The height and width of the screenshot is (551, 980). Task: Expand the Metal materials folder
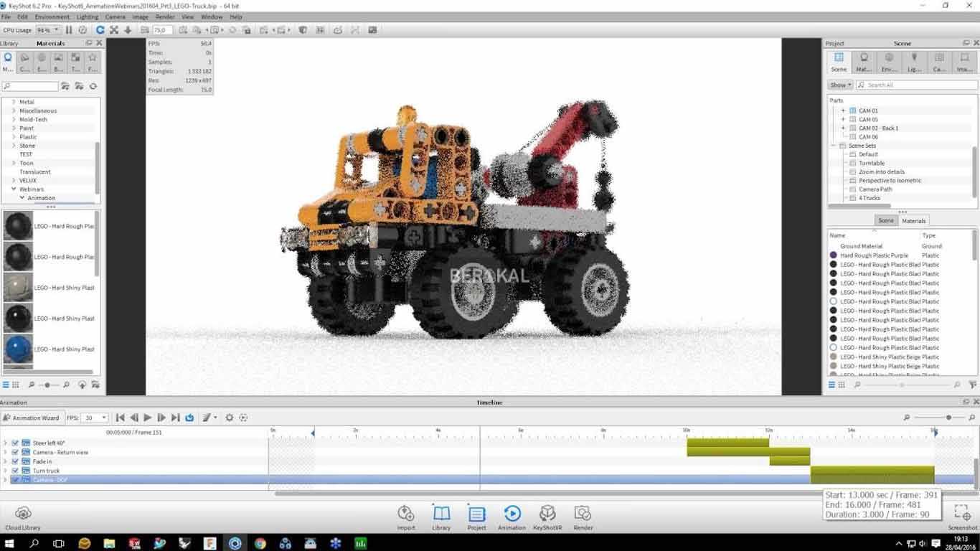coord(14,102)
